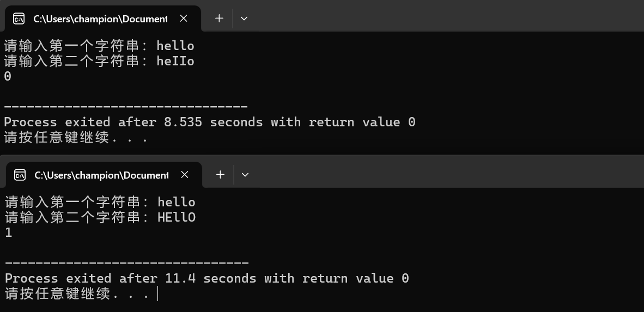Click the 'HEllO' second string input in lower terminal
The image size is (644, 312).
coord(177,218)
